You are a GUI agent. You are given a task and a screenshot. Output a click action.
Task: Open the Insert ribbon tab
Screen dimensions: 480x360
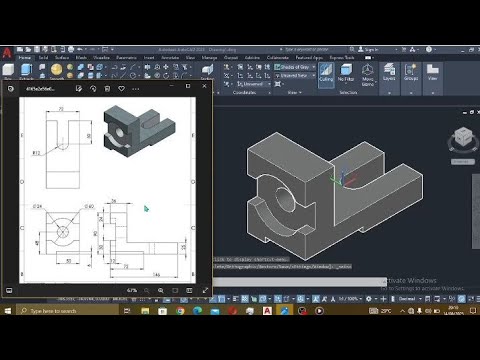point(149,58)
